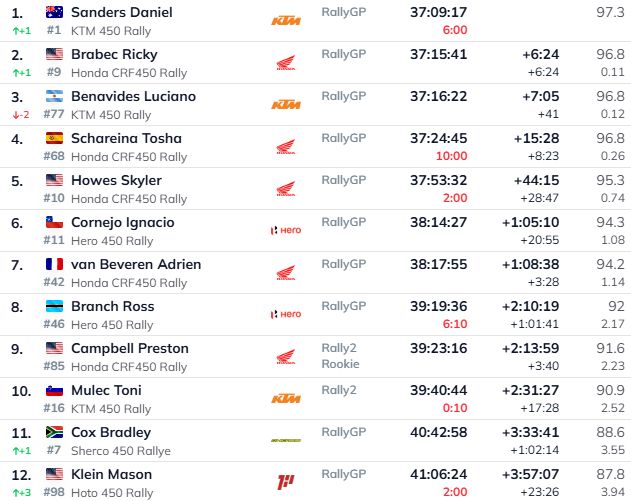
Task: Click the KTM logo beside Sanders Daniel
Action: [286, 21]
